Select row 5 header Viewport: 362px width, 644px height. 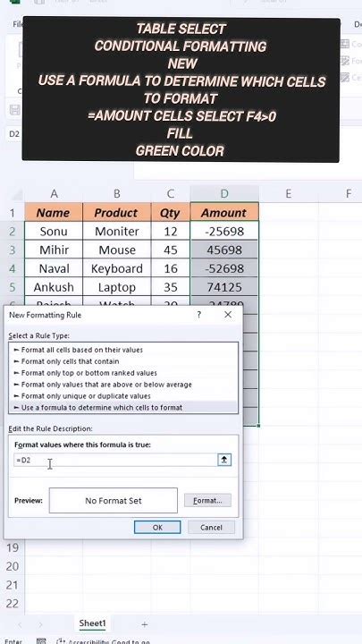(12, 287)
